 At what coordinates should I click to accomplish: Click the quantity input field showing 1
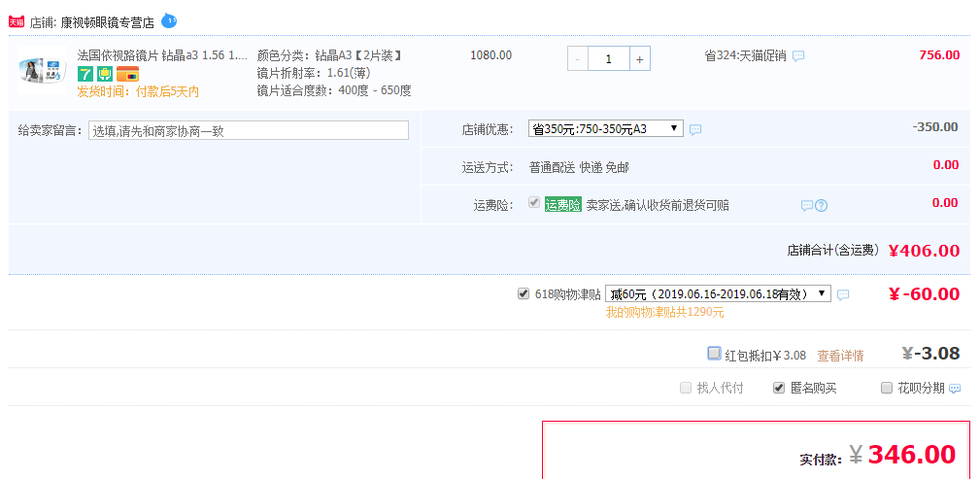click(x=609, y=59)
